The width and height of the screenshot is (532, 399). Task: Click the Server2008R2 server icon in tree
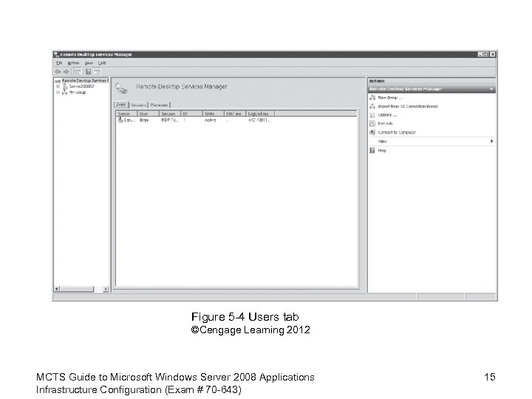(x=65, y=86)
